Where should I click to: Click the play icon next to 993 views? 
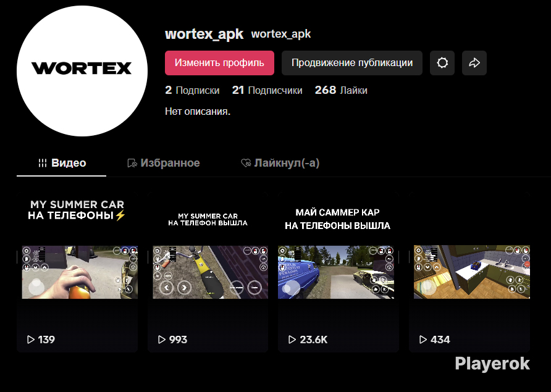tap(162, 340)
